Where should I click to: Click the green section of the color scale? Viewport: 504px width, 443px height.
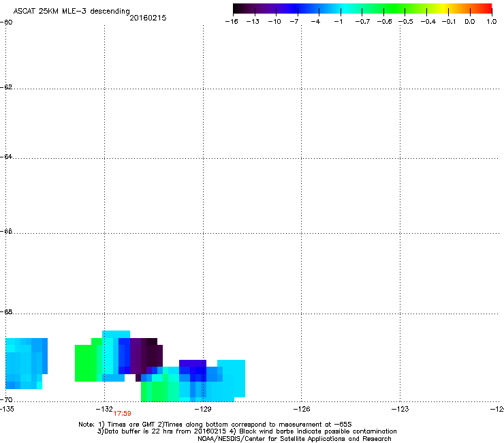(395, 9)
